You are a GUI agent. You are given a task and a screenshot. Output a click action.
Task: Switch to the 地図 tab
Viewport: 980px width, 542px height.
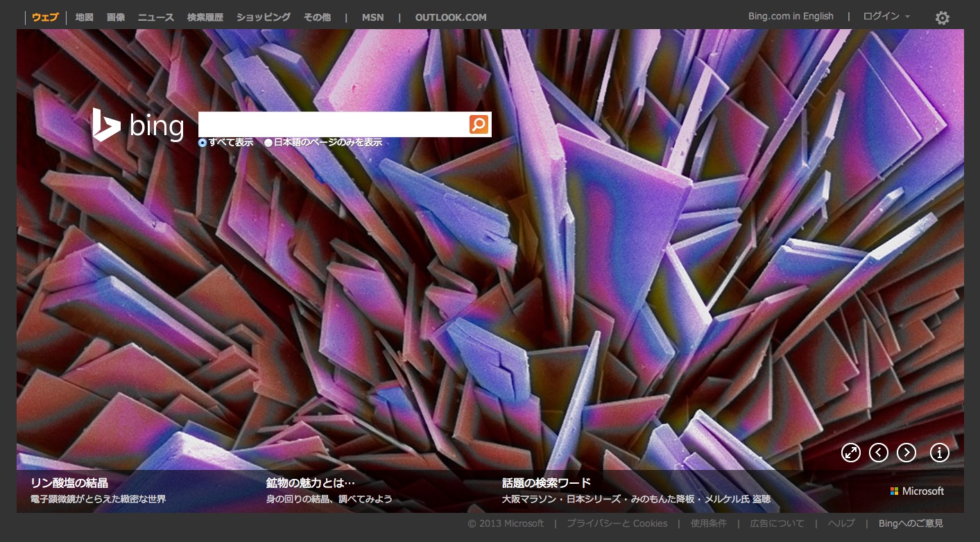click(x=84, y=17)
